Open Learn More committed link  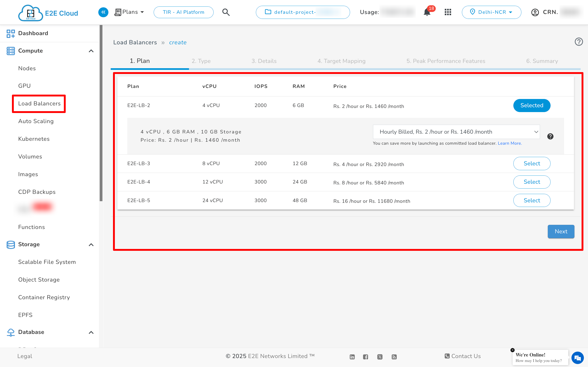pyautogui.click(x=510, y=143)
